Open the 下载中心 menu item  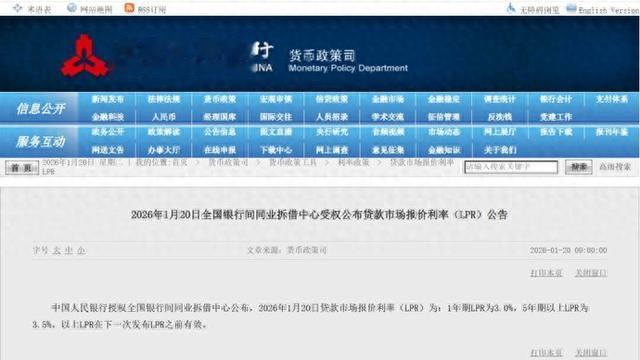tap(276, 150)
